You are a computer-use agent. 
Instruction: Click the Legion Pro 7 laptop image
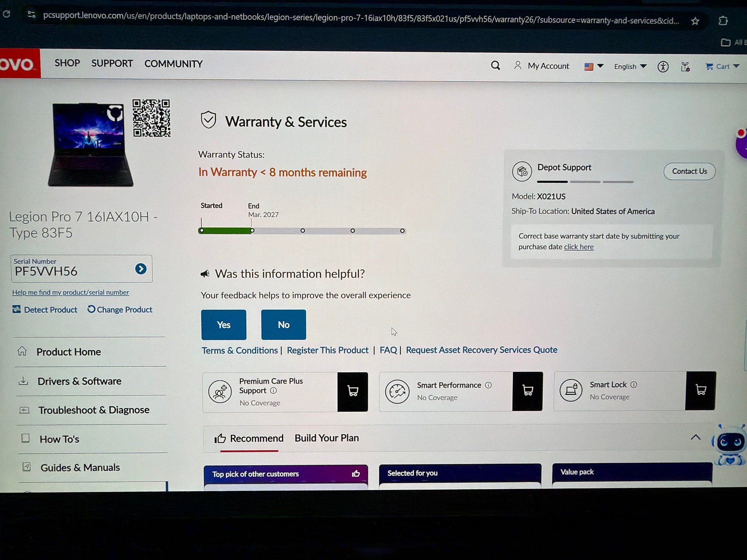(90, 144)
